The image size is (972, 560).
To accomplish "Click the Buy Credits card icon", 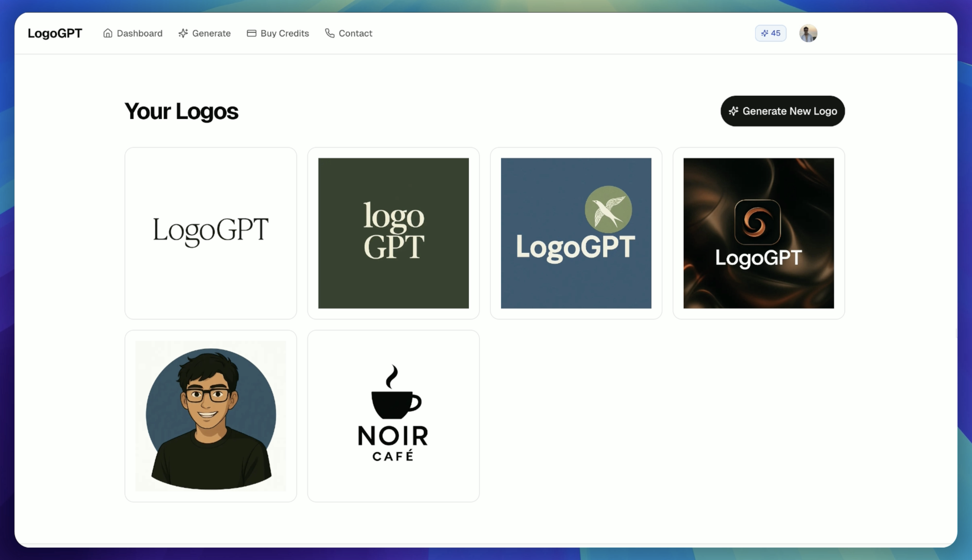I will coord(252,33).
